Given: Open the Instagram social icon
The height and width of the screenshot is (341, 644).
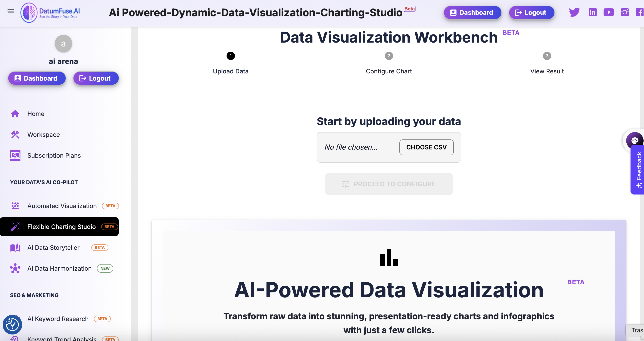Looking at the screenshot, I should [625, 12].
